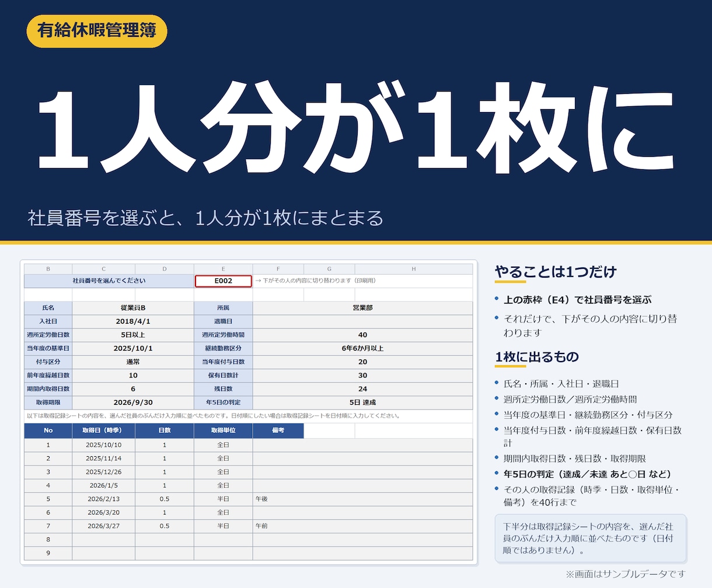Click the name value 従業員B
The height and width of the screenshot is (588, 712).
(133, 308)
